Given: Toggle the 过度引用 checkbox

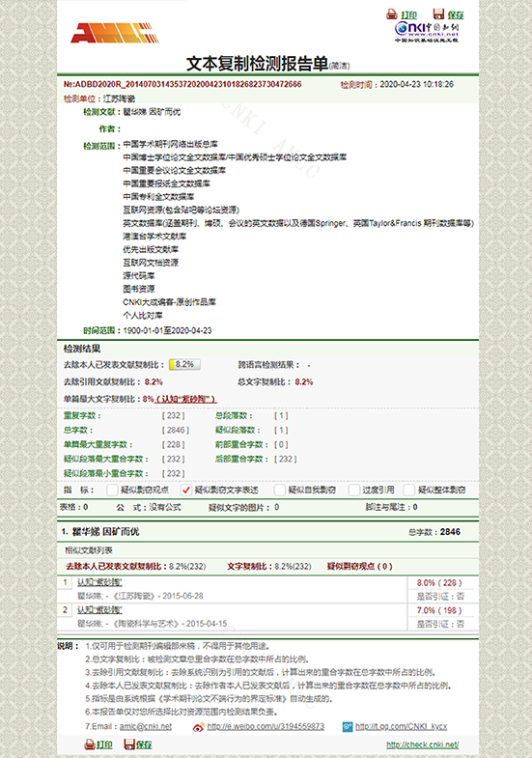Looking at the screenshot, I should [354, 491].
